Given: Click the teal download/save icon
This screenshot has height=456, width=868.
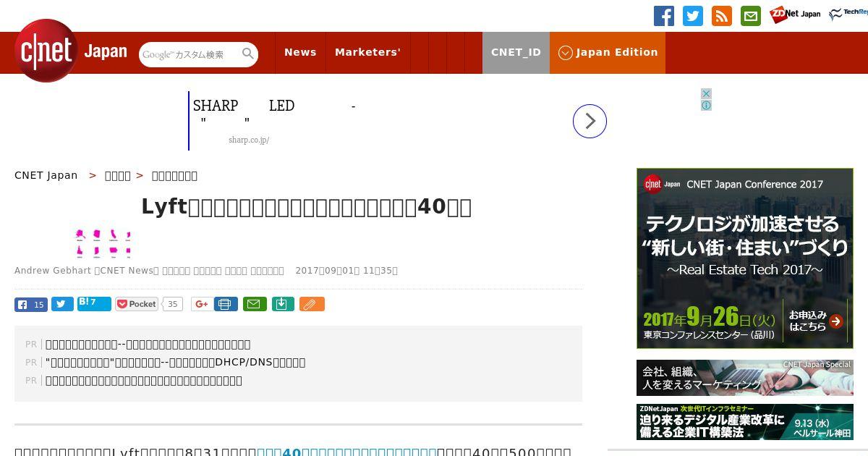Looking at the screenshot, I should [283, 304].
